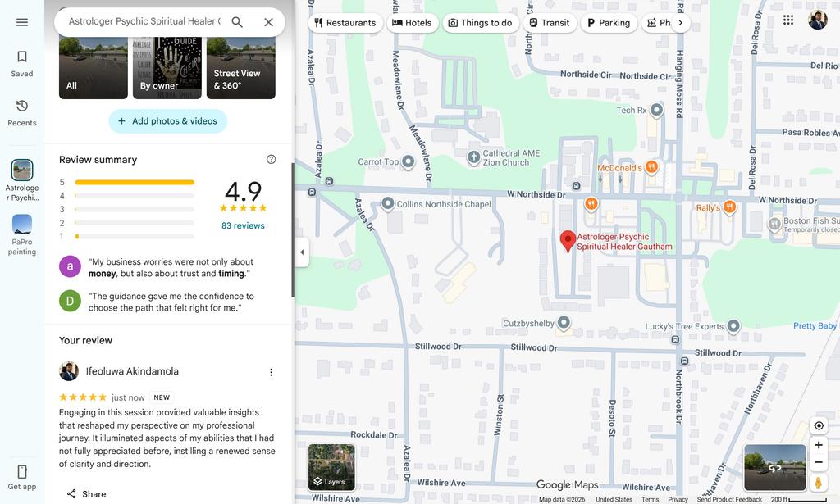Open recent PaPro painting place in sidebar
Image resolution: width=840 pixels, height=504 pixels.
coord(22,235)
